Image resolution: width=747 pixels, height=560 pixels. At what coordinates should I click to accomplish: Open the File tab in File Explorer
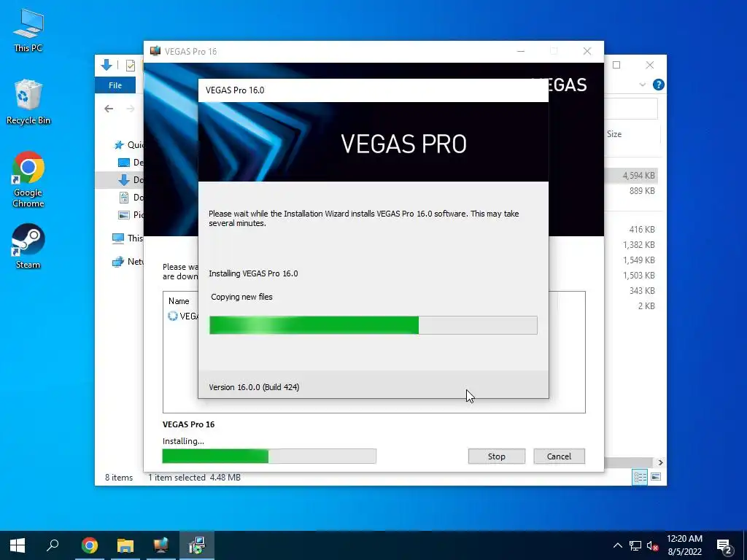[x=115, y=85]
